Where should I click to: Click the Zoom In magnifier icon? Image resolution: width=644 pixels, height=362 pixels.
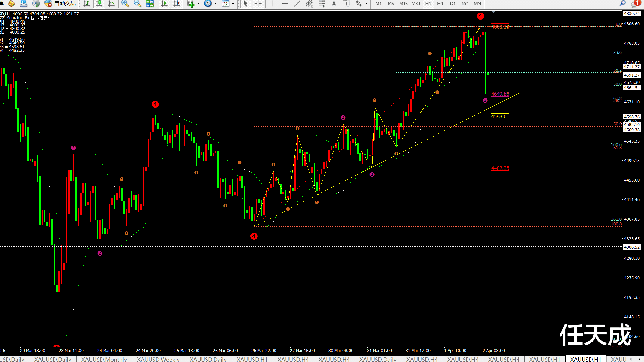pos(125,3)
